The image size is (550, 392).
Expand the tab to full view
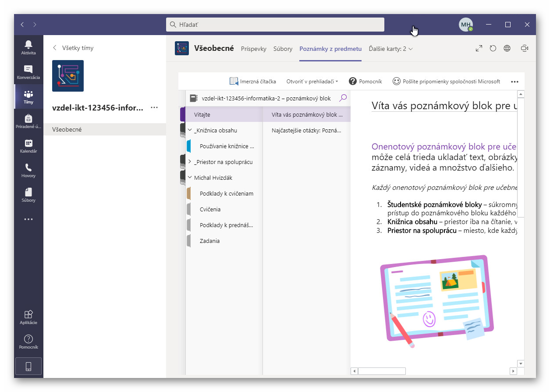479,49
